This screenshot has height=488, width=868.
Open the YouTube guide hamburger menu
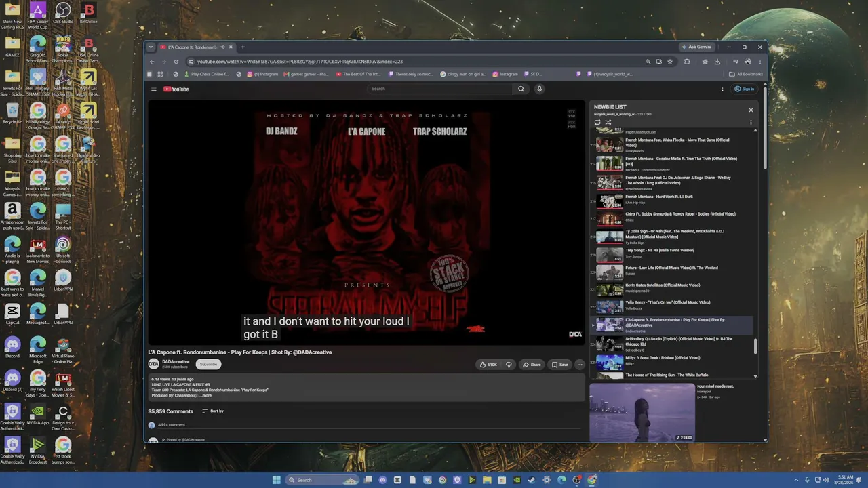[154, 89]
